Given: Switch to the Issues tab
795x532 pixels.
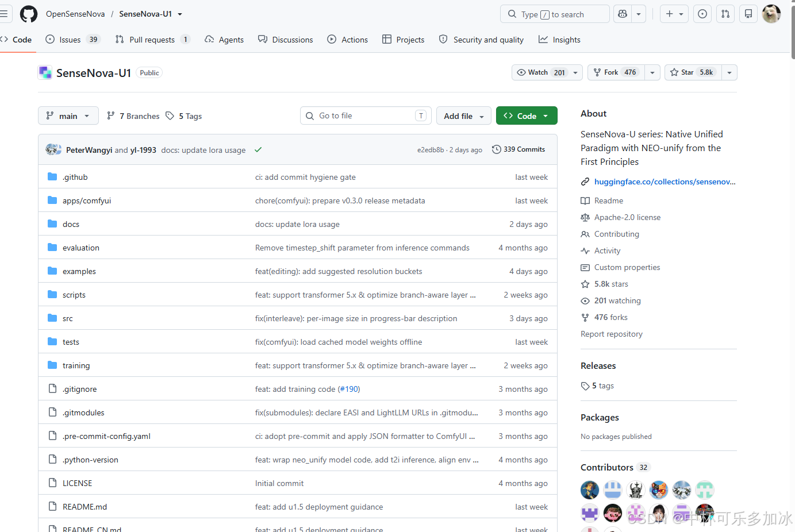Looking at the screenshot, I should 73,40.
